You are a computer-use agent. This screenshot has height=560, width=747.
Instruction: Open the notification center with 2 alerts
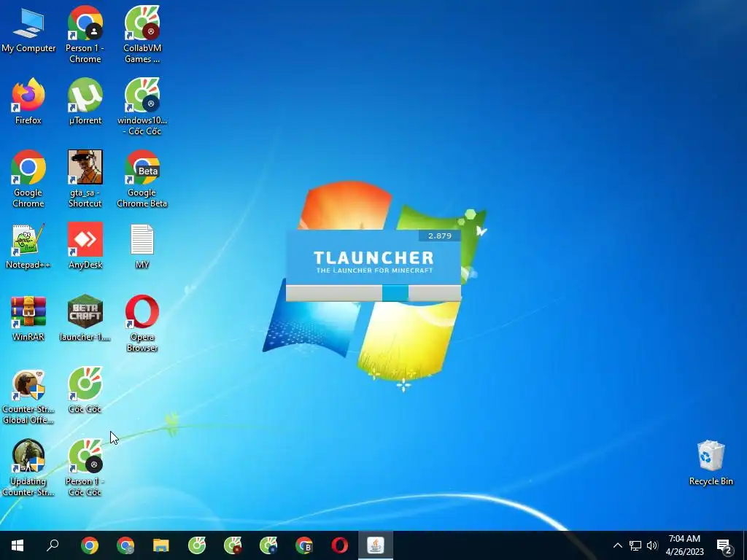724,546
